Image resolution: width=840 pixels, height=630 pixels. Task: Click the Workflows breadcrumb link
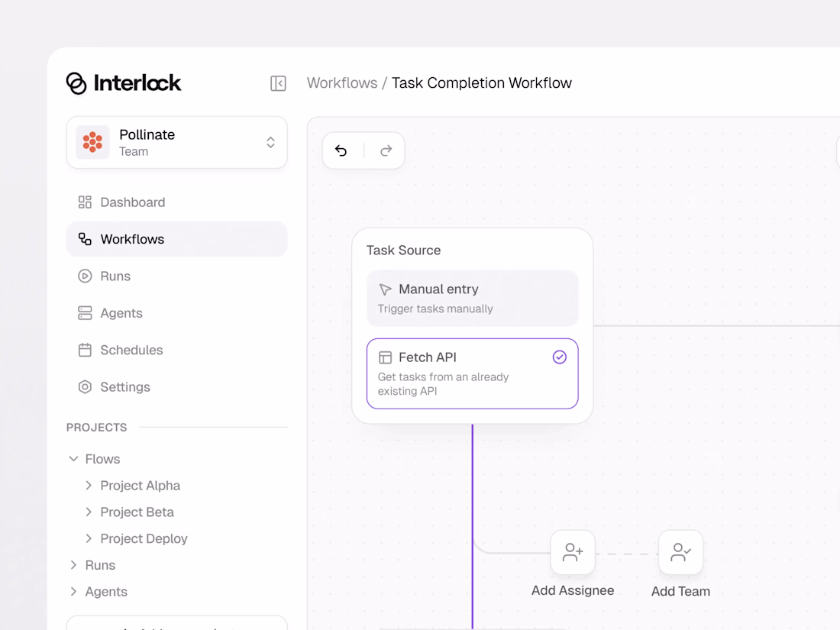point(342,83)
